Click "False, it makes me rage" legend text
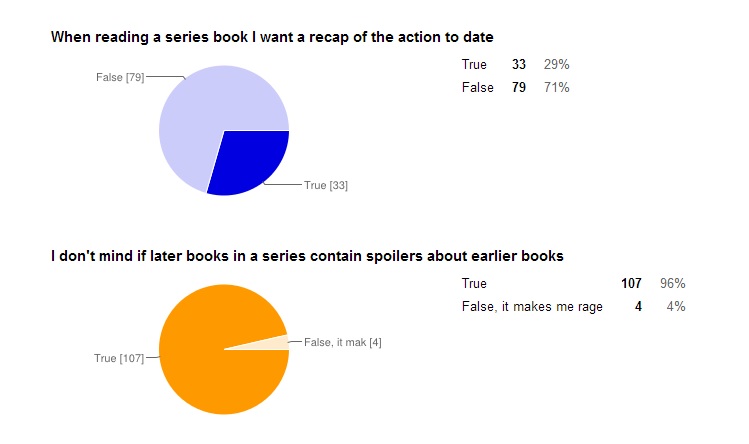This screenshot has height=444, width=749. pyautogui.click(x=532, y=307)
